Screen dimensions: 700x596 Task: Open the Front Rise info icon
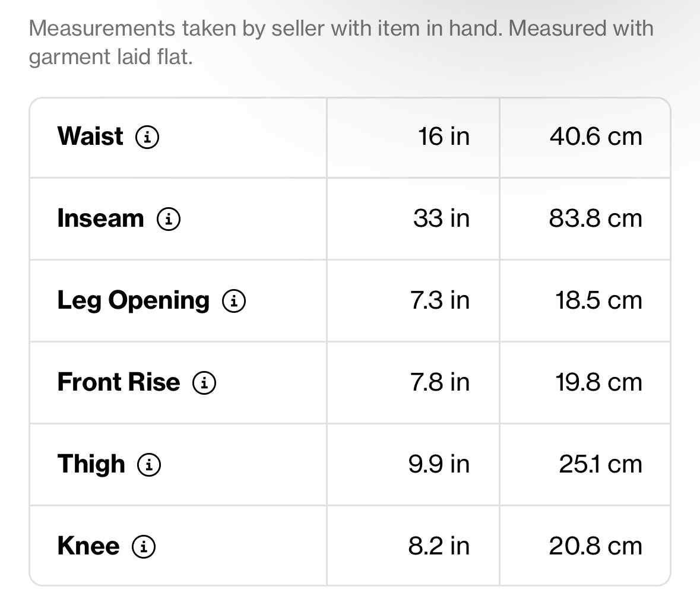204,383
